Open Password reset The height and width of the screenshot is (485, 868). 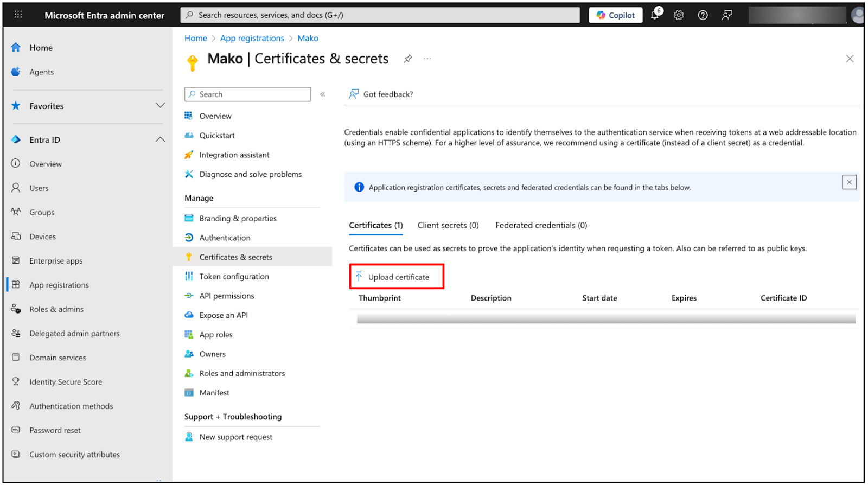(55, 430)
